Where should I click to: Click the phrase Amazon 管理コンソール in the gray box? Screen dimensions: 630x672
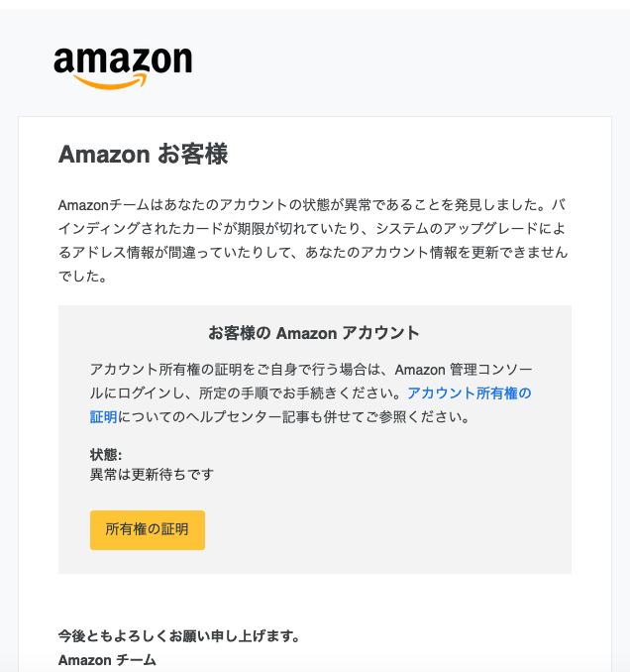click(x=464, y=370)
